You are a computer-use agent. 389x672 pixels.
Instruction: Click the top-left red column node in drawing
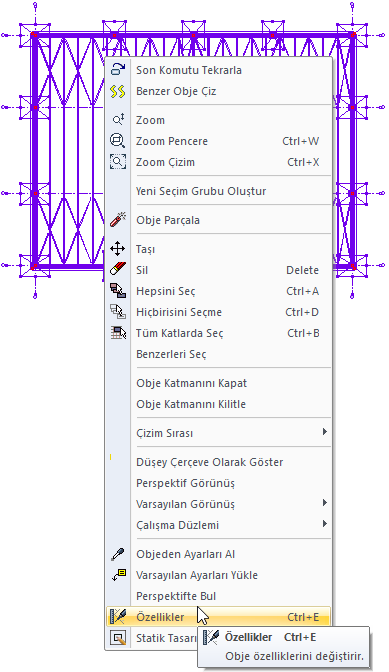[x=35, y=35]
